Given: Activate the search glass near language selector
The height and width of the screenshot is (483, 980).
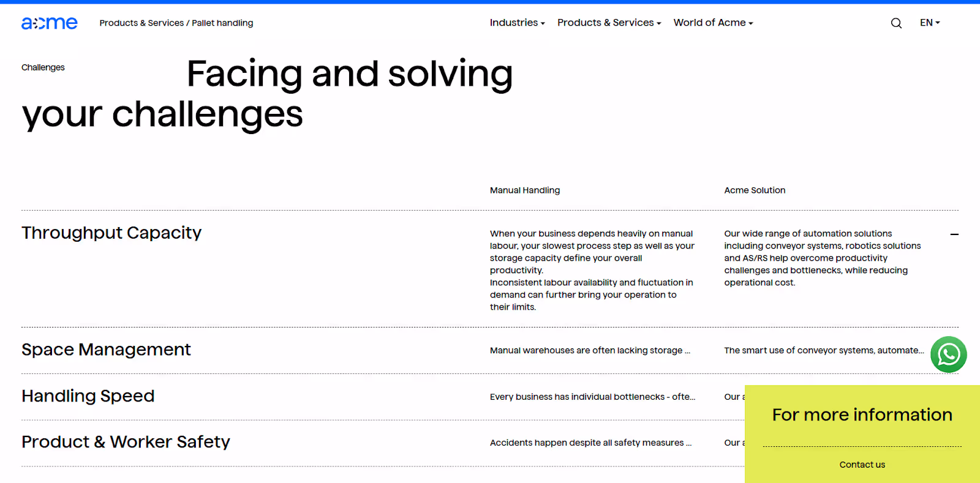Looking at the screenshot, I should coord(895,23).
